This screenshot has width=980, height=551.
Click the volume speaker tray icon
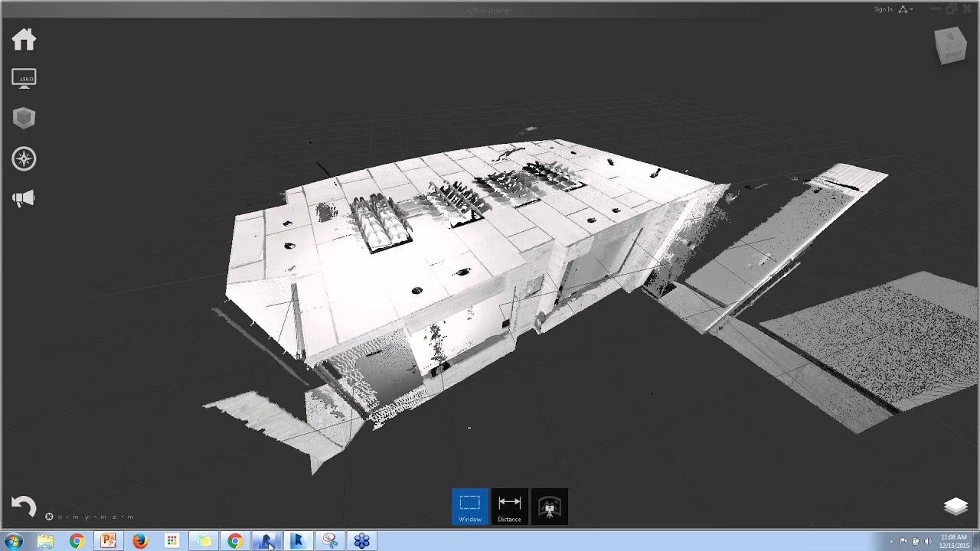click(928, 542)
